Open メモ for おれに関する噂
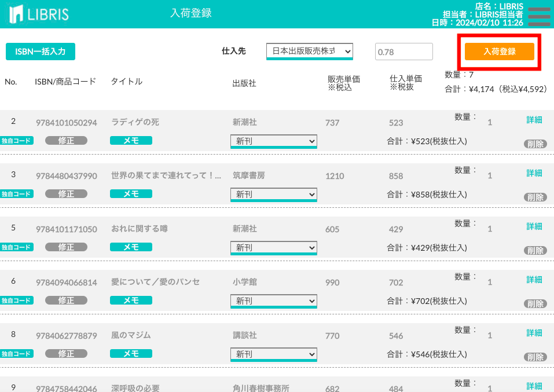 [x=131, y=247]
